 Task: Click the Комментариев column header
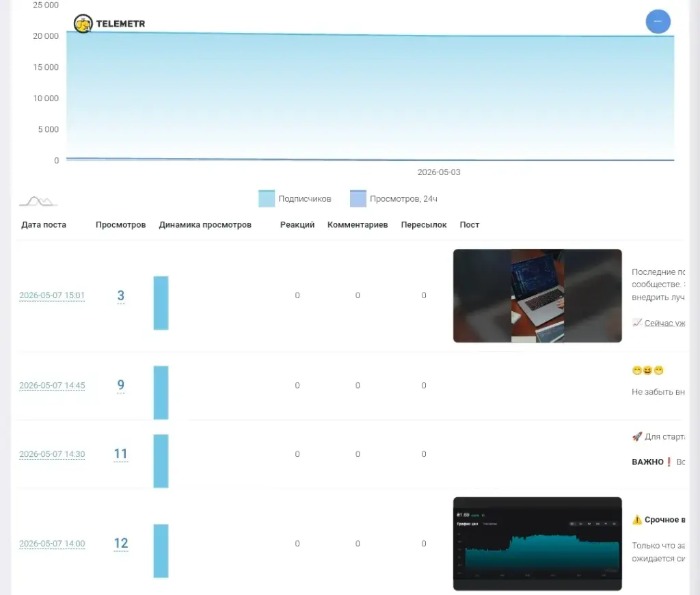pos(358,225)
